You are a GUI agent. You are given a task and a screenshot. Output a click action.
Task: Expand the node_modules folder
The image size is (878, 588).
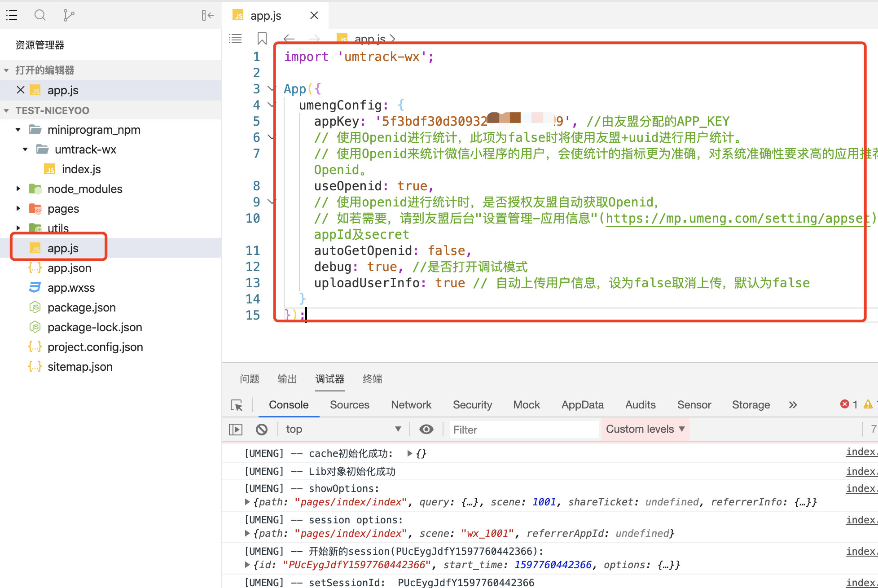click(18, 189)
